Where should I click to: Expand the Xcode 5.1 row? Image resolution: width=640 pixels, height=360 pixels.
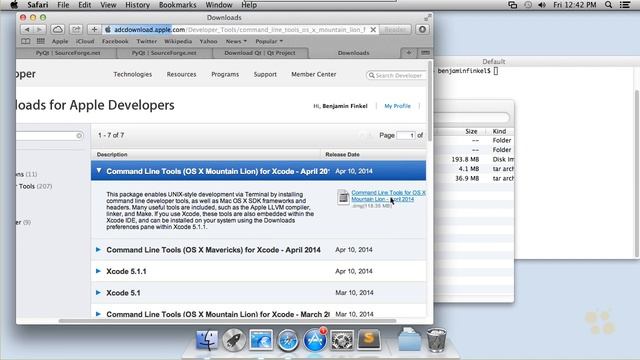point(98,293)
